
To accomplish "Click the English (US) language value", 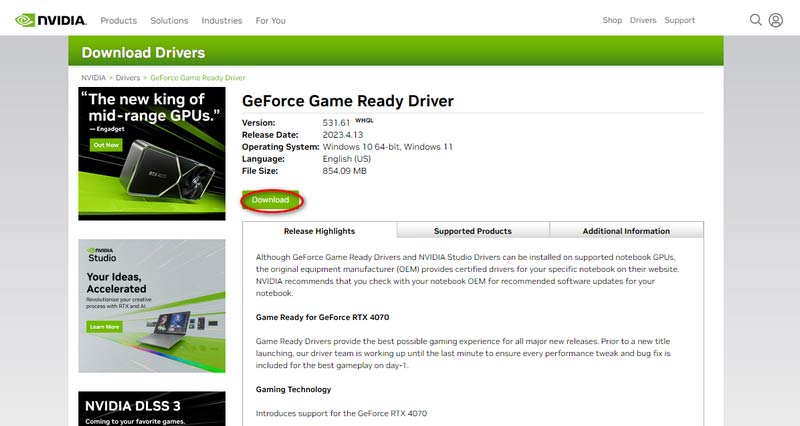I will click(346, 159).
